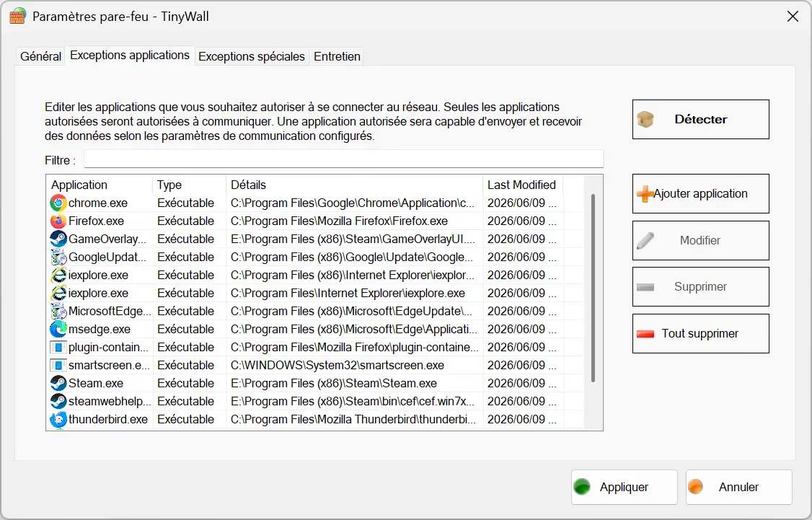Click the Steam.exe row icon
Screen dimensions: 812x520
click(x=58, y=383)
